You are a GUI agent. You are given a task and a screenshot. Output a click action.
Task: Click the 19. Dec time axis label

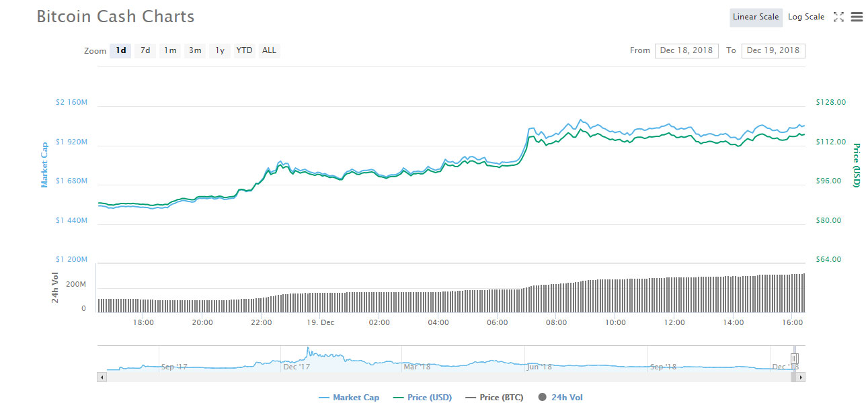tap(320, 322)
